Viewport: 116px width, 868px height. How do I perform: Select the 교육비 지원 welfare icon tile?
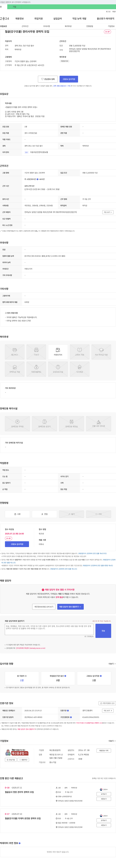[80, 352]
